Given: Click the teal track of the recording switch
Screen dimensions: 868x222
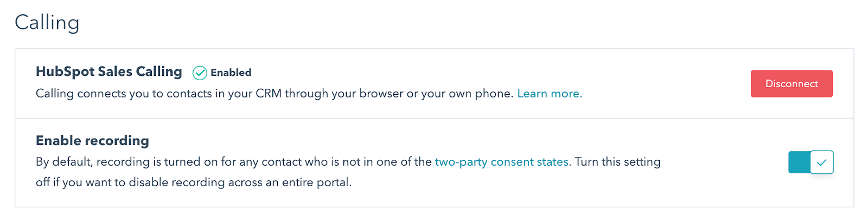Looking at the screenshot, I should coord(799,162).
